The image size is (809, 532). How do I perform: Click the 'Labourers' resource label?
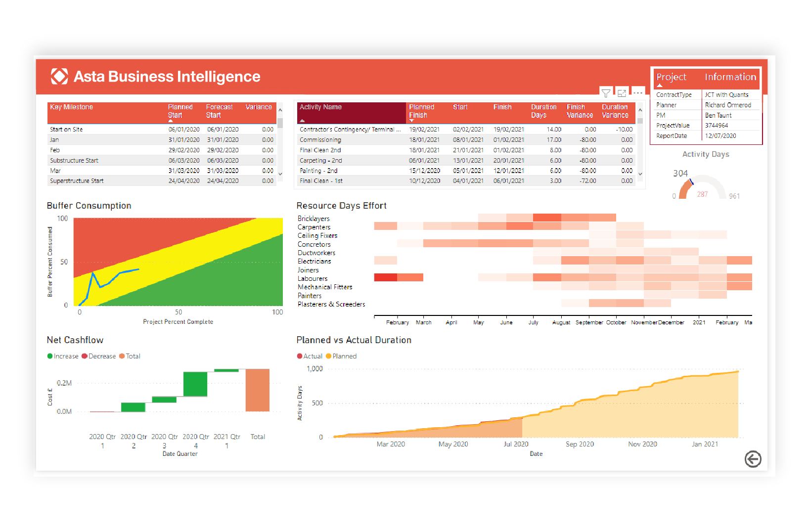pyautogui.click(x=313, y=279)
